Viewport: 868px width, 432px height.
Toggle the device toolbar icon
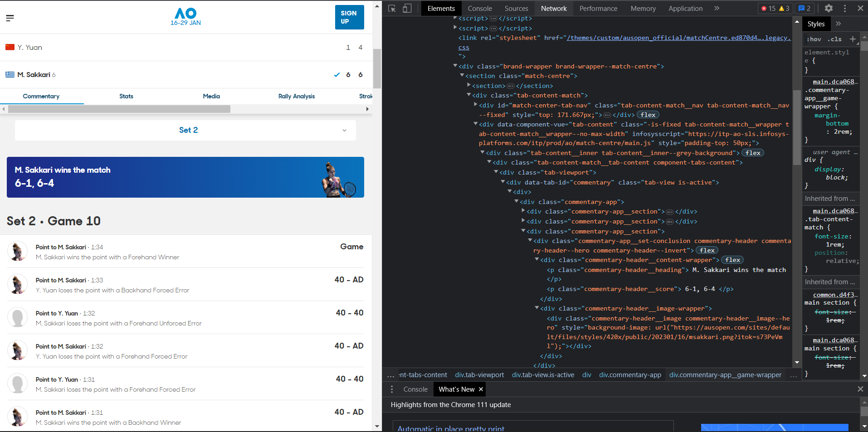[x=407, y=8]
